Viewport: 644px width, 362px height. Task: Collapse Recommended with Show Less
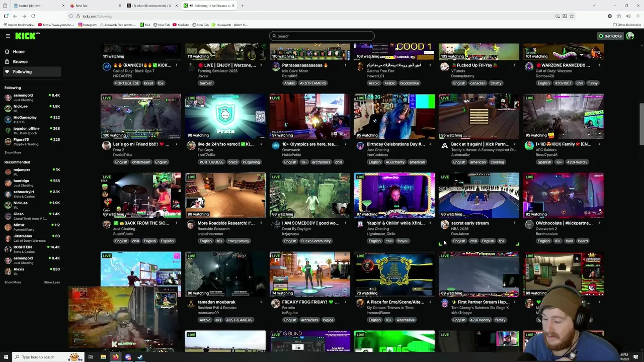point(52,282)
